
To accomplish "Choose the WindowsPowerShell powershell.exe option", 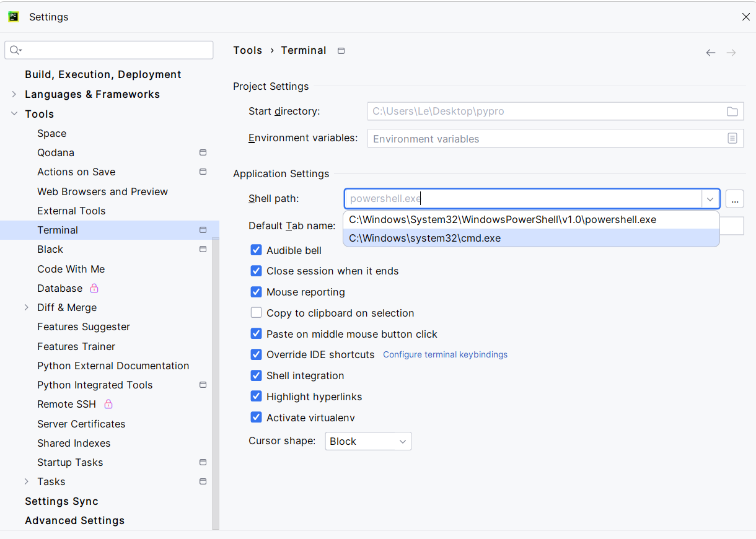I will click(x=502, y=219).
